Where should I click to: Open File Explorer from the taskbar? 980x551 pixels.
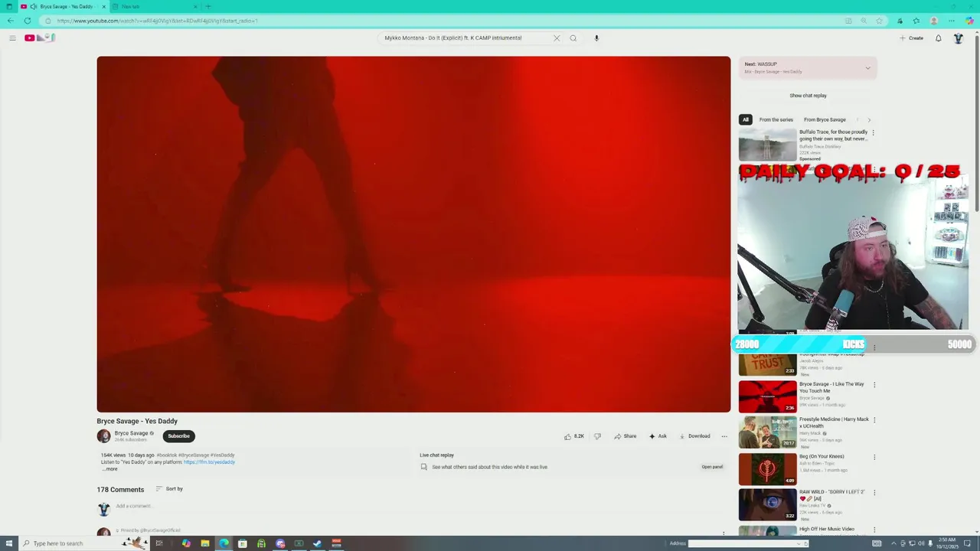[204, 543]
